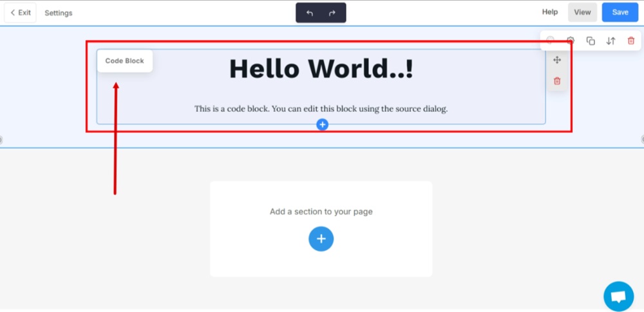The width and height of the screenshot is (644, 312).
Task: Open the chat support bubble
Action: [x=618, y=297]
